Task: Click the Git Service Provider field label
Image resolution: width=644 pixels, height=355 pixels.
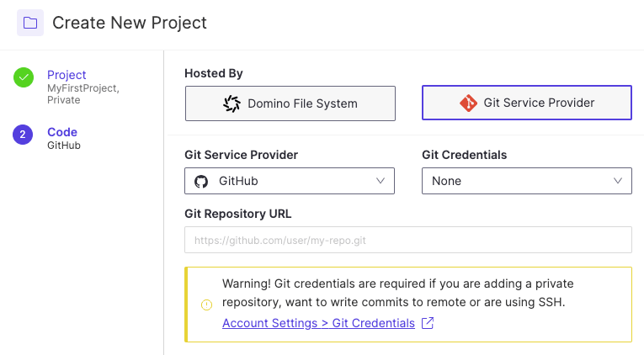Action: coord(241,155)
